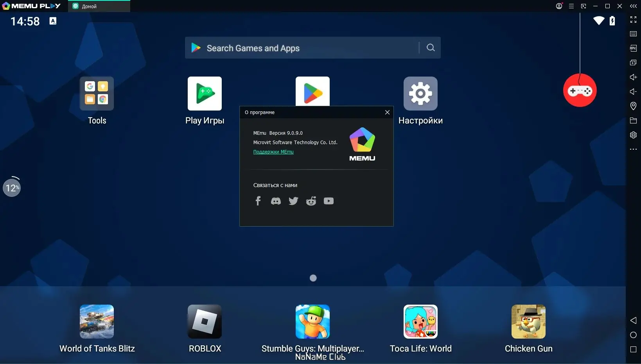The width and height of the screenshot is (641, 364).
Task: Show more sidebar tools (three dots)
Action: point(633,149)
